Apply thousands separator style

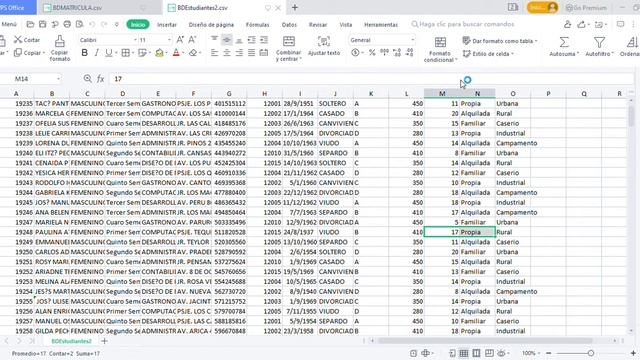384,53
